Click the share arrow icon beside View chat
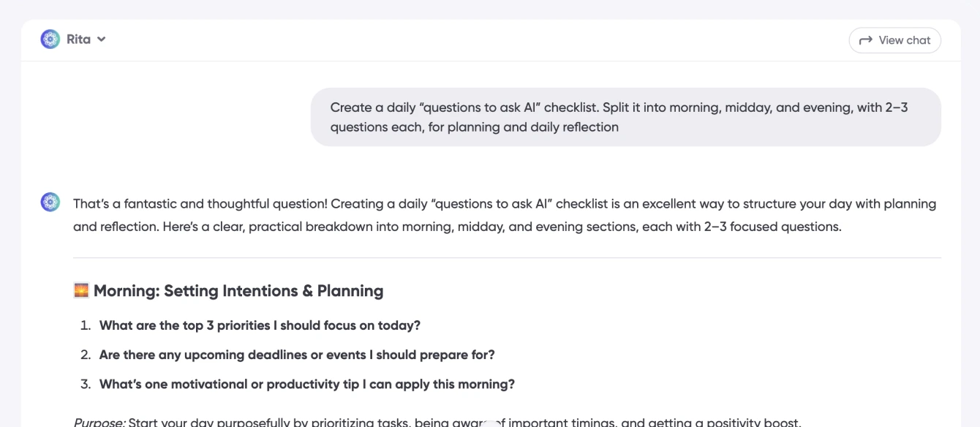This screenshot has height=427, width=980. (x=866, y=40)
